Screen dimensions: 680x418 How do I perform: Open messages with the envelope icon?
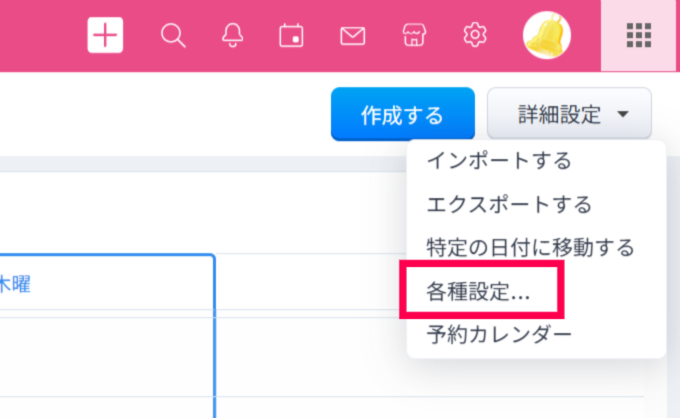coord(352,36)
